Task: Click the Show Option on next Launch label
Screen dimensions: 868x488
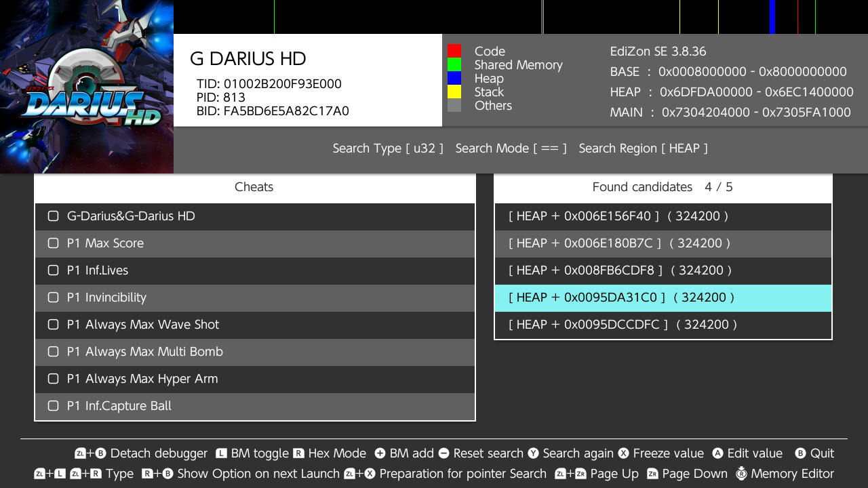Action: [x=258, y=474]
